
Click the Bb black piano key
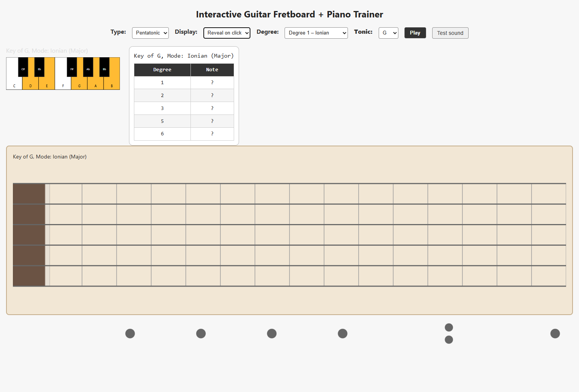[104, 67]
